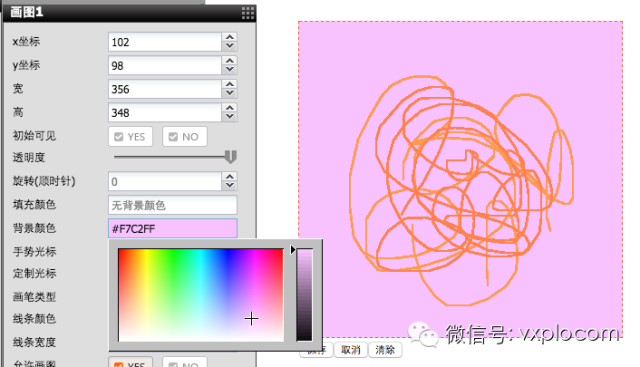The width and height of the screenshot is (640, 367).
Task: Click the 画图1 panel title
Action: 27,12
